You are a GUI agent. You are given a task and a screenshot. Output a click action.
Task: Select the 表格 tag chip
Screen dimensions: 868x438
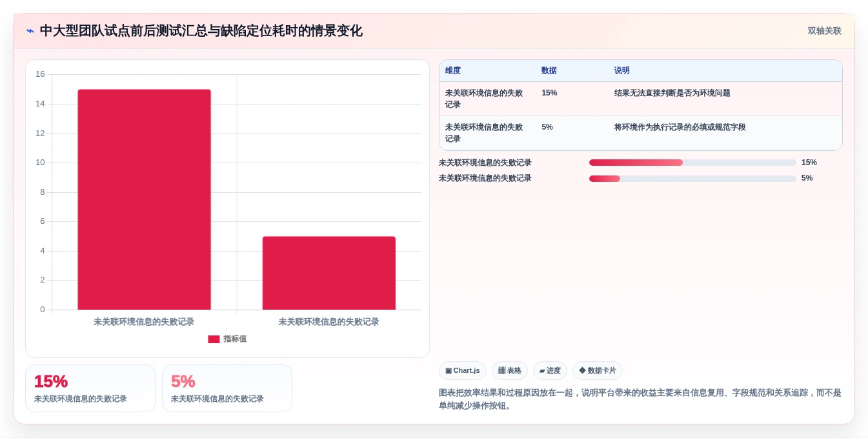(x=510, y=370)
